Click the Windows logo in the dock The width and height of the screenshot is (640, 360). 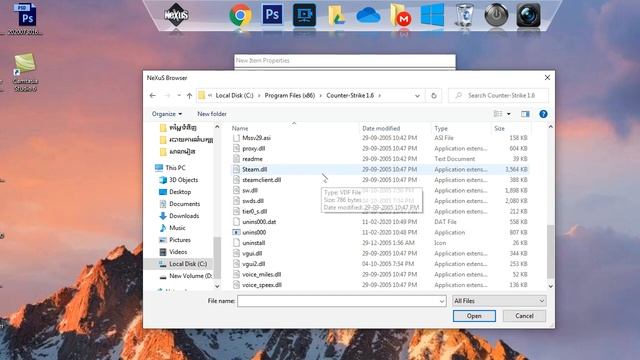click(x=432, y=15)
